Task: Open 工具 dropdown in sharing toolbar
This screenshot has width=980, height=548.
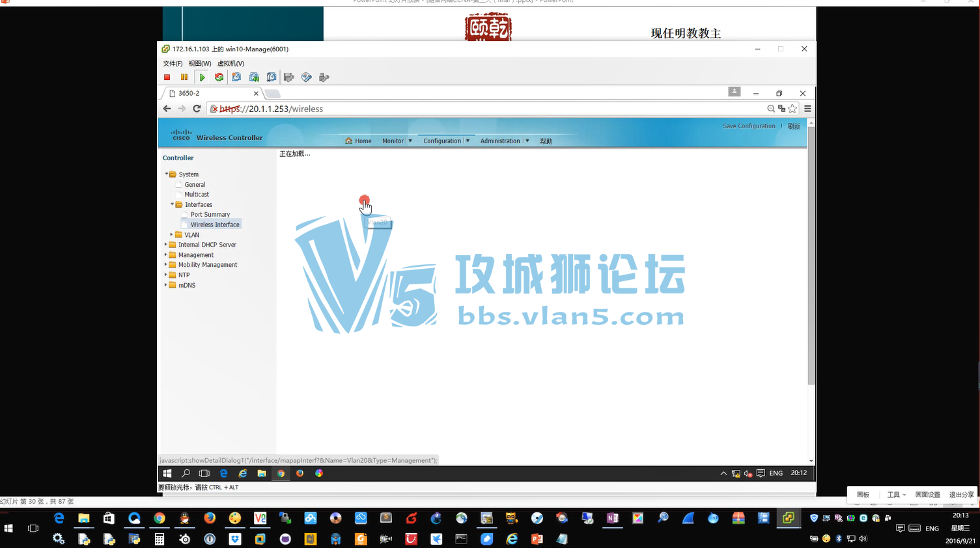Action: point(896,495)
